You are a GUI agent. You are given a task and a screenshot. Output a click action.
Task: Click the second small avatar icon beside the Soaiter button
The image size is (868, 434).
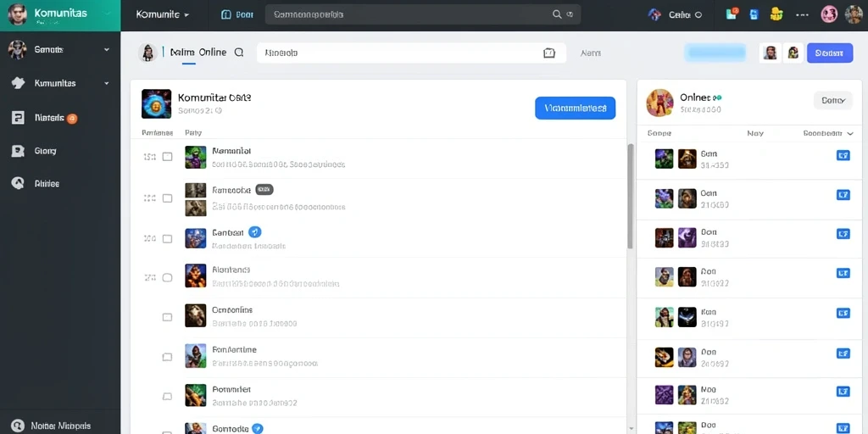tap(793, 53)
